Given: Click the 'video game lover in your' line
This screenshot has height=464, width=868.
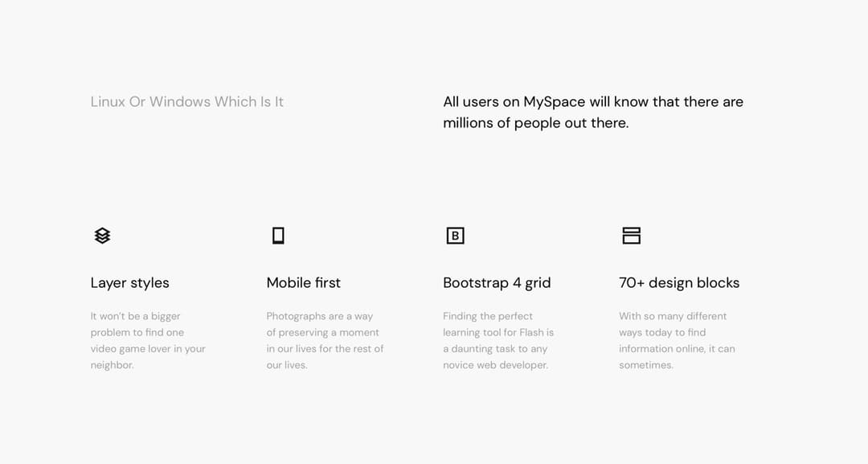Looking at the screenshot, I should click(x=148, y=349).
